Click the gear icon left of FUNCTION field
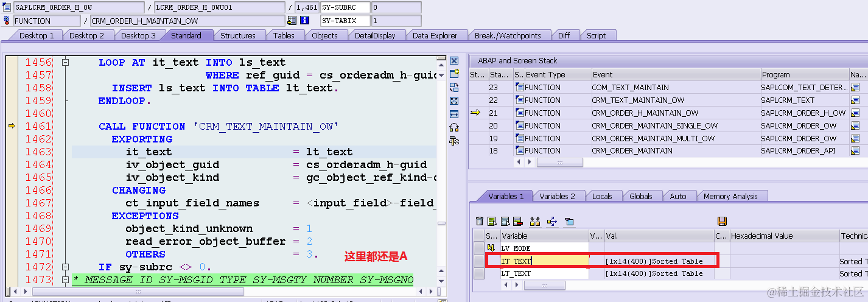Image resolution: width=868 pixels, height=302 pixels. pos(7,21)
